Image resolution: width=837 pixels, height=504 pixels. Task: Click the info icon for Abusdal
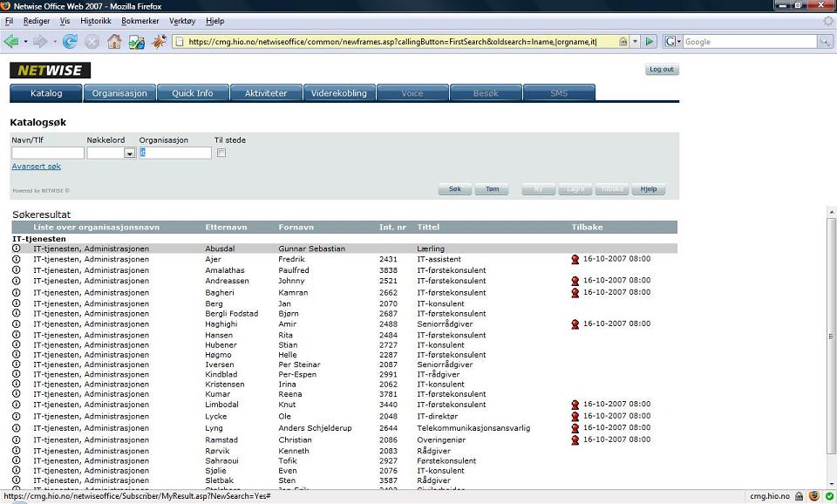(16, 249)
